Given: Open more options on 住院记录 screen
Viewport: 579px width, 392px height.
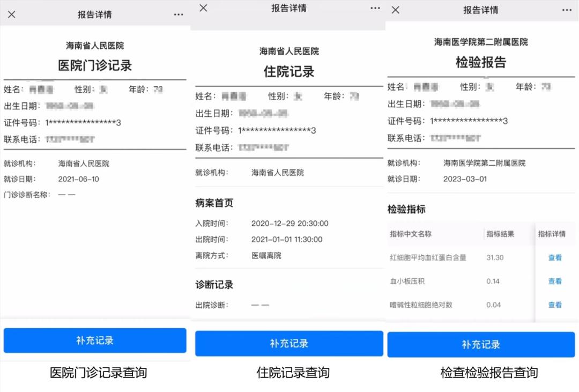Looking at the screenshot, I should [375, 8].
